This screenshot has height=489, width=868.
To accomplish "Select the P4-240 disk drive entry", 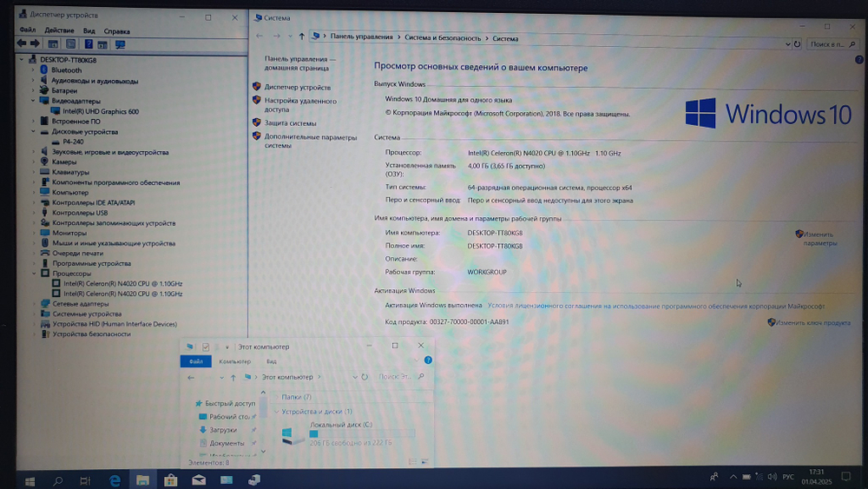I will coord(73,142).
